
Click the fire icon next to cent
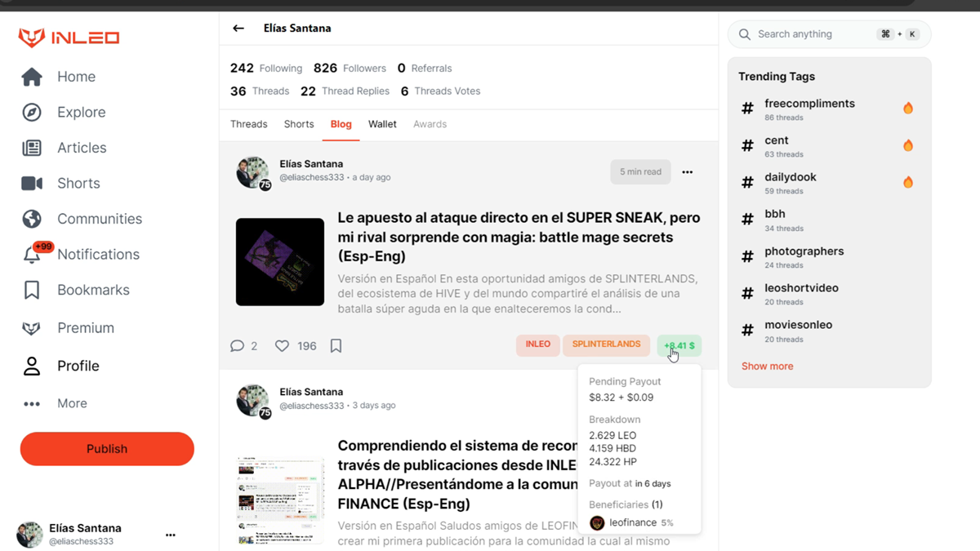(x=908, y=145)
